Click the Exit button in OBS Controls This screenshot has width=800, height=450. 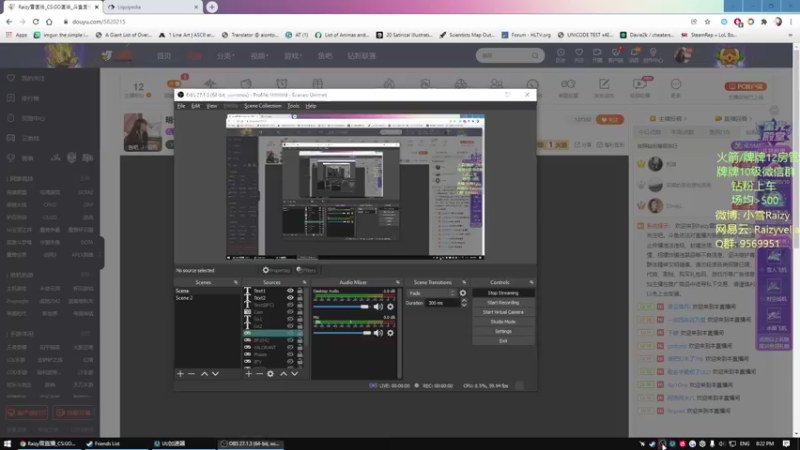point(503,341)
